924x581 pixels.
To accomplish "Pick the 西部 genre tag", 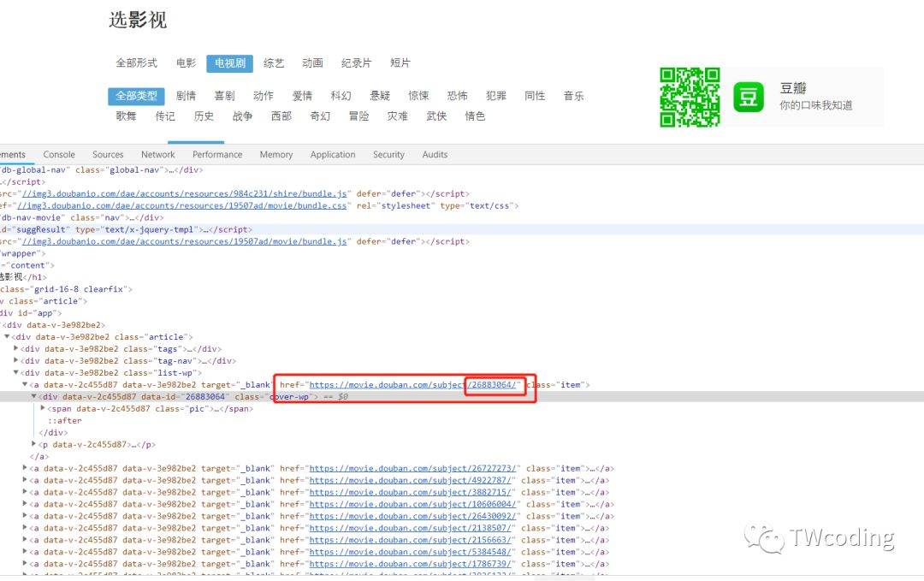I will pos(281,116).
